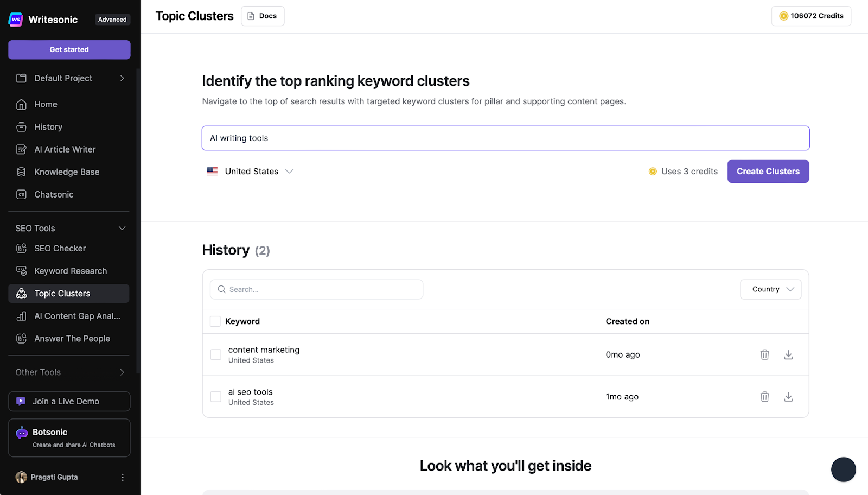Click the Default Project folder icon

[22, 78]
